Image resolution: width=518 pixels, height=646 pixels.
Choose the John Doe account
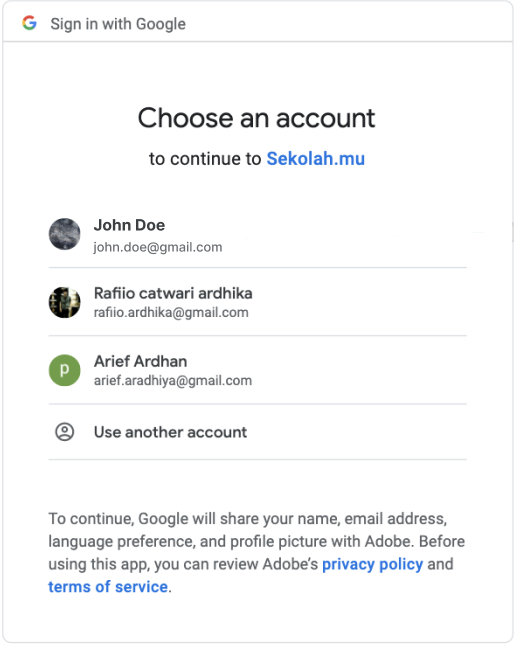coord(258,234)
